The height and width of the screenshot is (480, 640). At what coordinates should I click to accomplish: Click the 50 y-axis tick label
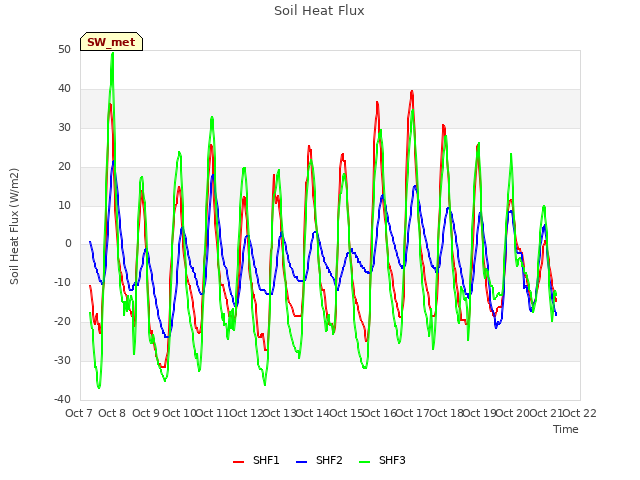pos(64,49)
